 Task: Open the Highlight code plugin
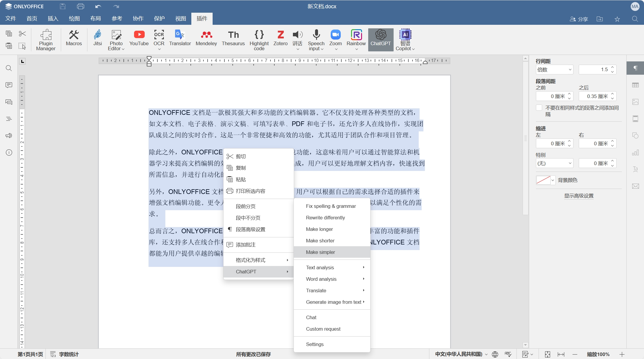(259, 40)
